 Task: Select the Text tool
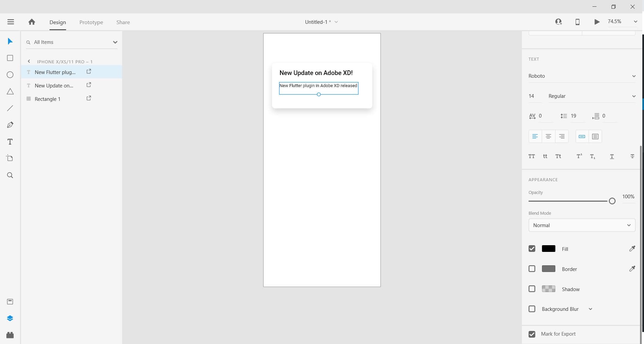(10, 141)
